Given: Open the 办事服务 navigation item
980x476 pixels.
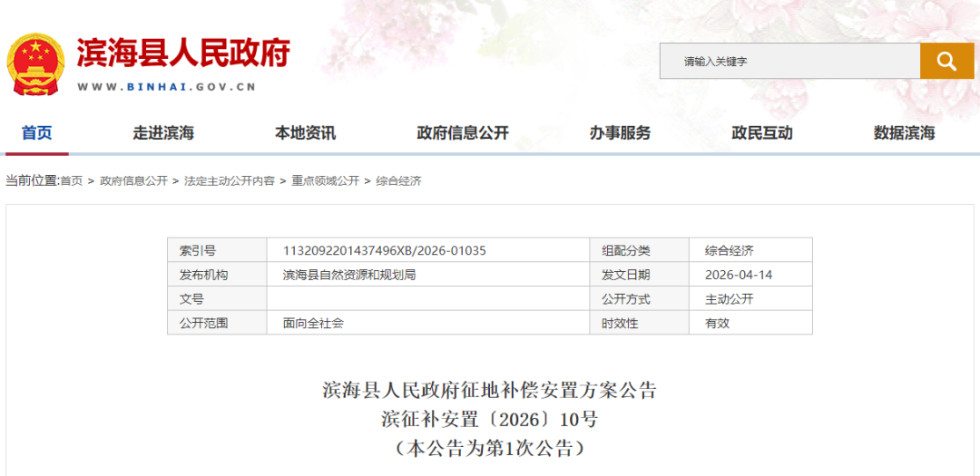Looking at the screenshot, I should (620, 133).
